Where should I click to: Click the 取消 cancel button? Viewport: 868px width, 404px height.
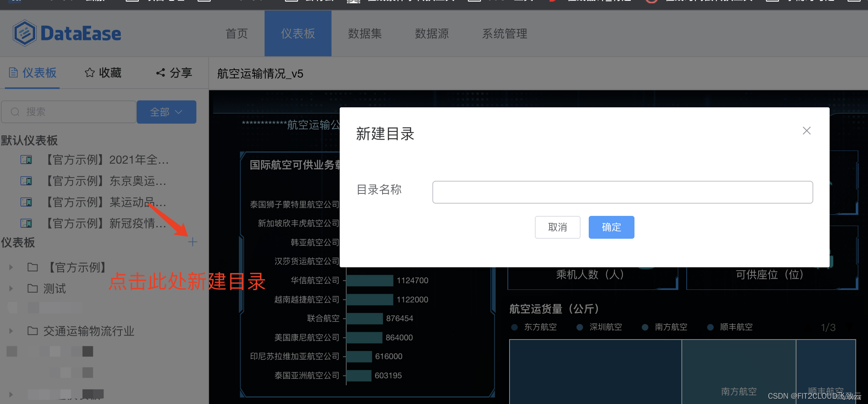coord(557,227)
